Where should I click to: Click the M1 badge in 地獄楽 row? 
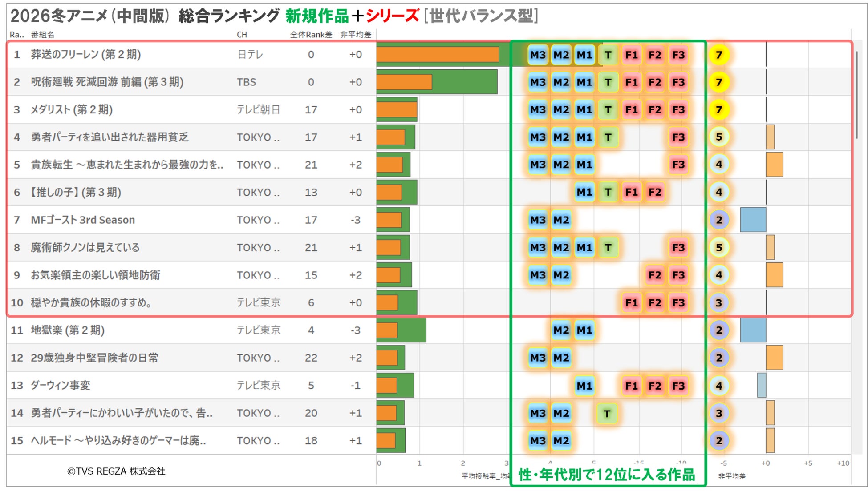tap(584, 330)
